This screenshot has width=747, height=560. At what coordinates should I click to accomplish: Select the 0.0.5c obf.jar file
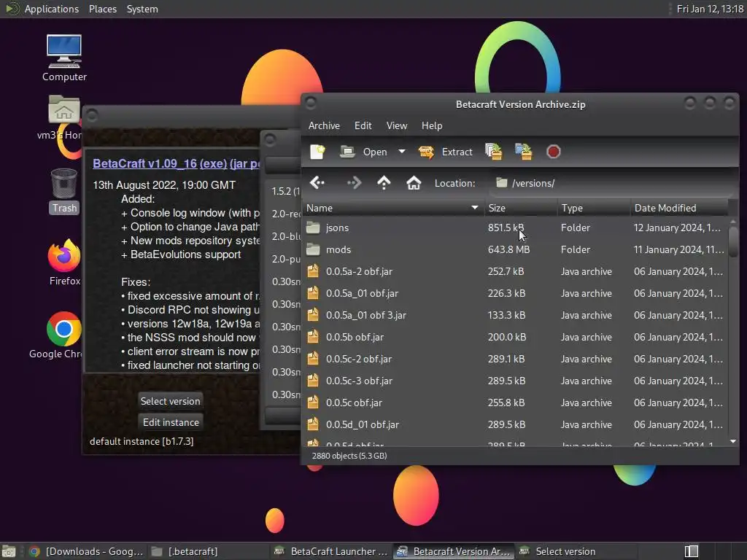(516, 402)
